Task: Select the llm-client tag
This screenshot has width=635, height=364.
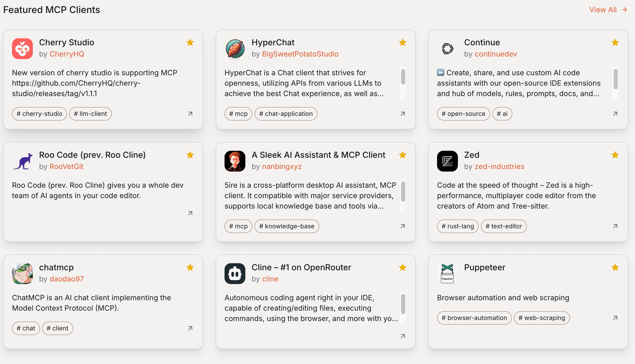Action: (x=90, y=114)
